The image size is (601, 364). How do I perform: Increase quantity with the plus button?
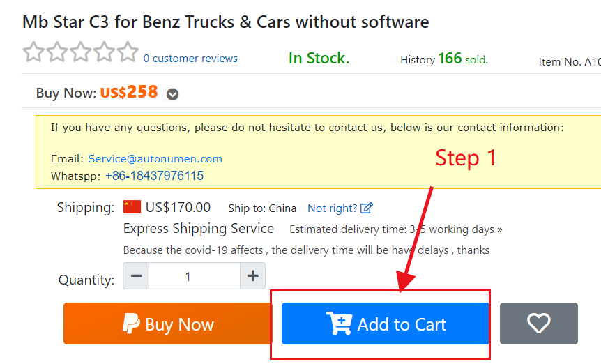click(252, 276)
